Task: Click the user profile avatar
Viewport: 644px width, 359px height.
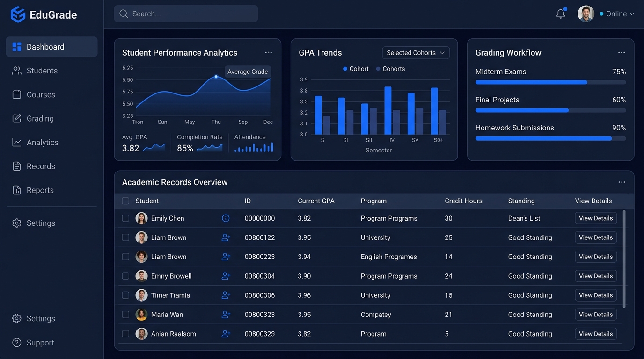Action: coord(586,14)
